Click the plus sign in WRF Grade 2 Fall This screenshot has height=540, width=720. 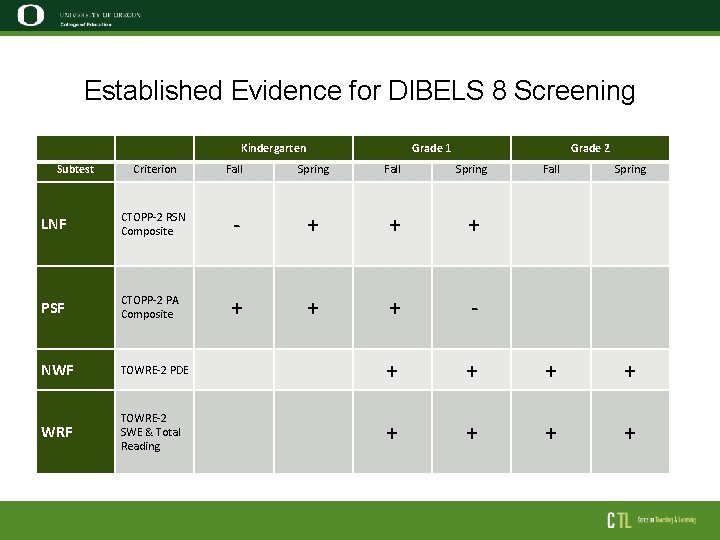click(551, 433)
